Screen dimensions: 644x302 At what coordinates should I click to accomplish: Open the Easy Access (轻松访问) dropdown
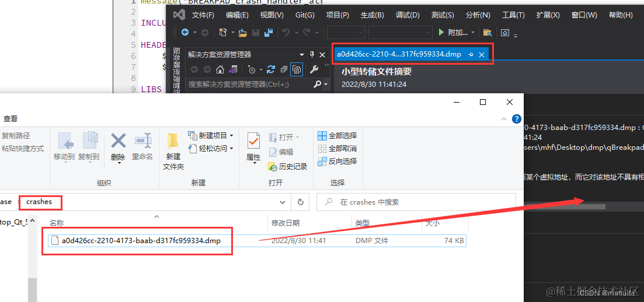[232, 148]
